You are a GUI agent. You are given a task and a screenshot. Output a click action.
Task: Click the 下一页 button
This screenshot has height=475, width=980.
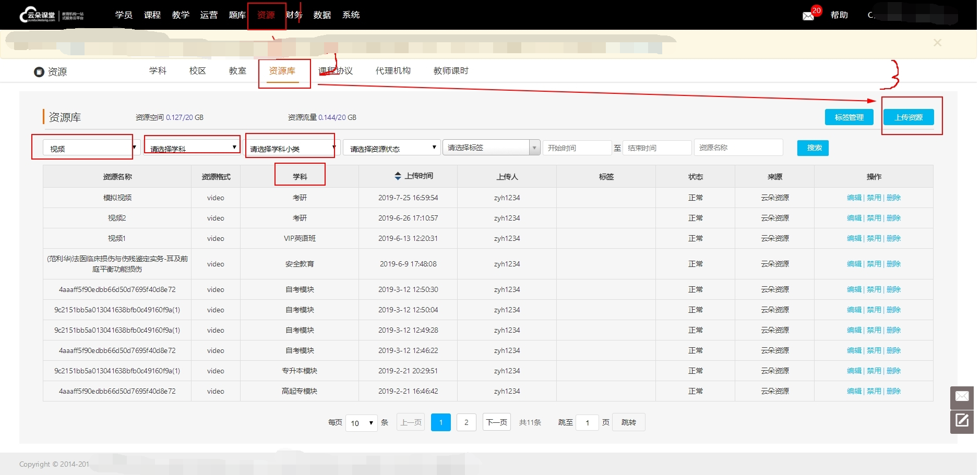(496, 422)
